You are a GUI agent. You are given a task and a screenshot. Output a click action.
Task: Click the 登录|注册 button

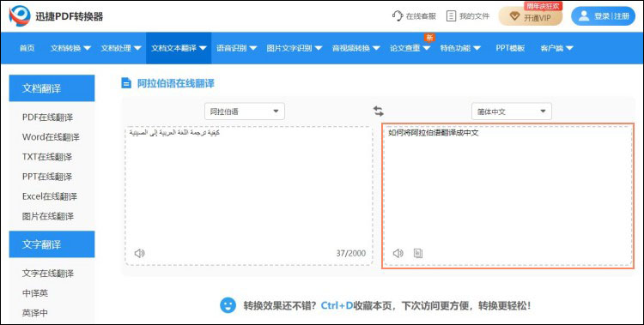603,16
